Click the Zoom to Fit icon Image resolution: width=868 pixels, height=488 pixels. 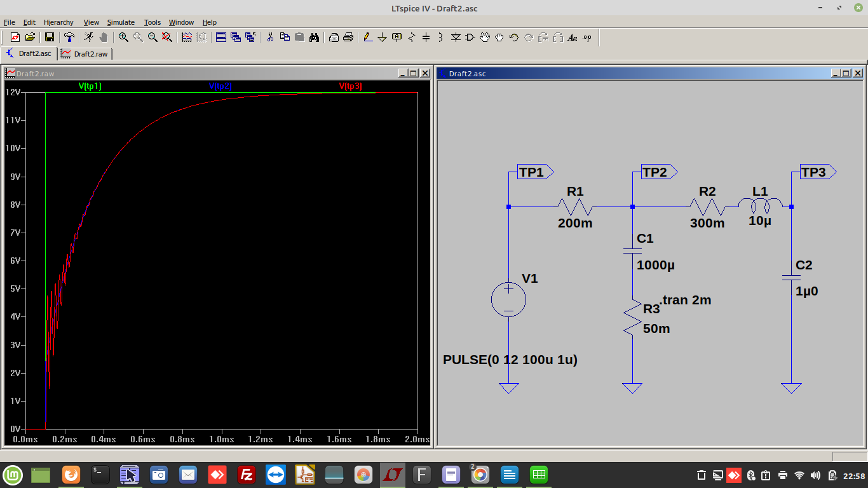pos(167,37)
